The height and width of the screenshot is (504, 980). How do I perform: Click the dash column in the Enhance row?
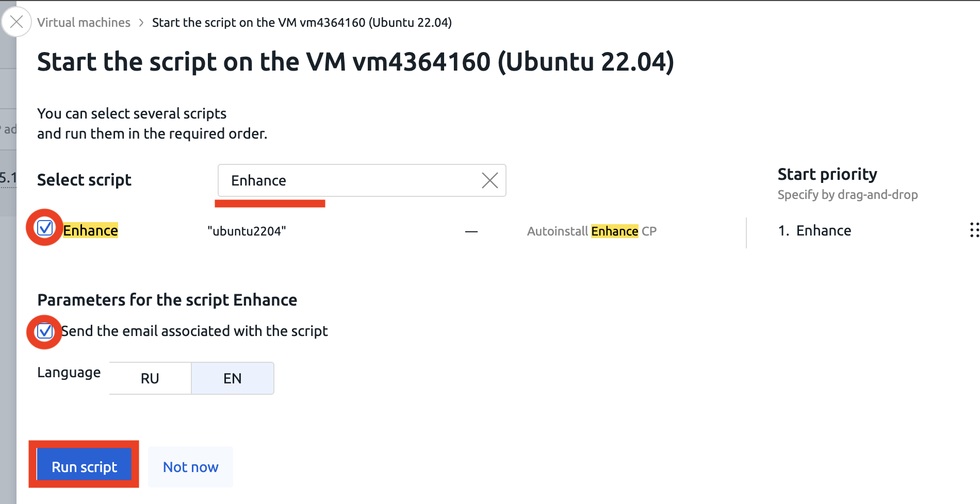pyautogui.click(x=471, y=231)
